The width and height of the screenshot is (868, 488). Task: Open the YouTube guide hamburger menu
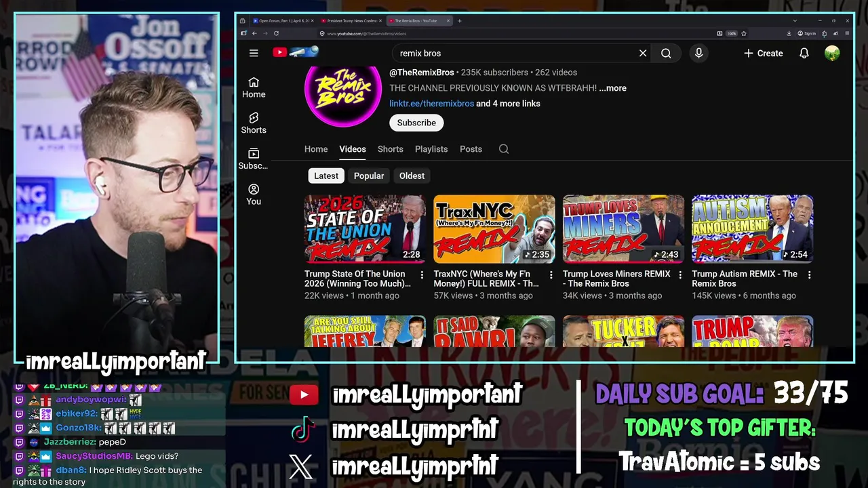tap(254, 53)
